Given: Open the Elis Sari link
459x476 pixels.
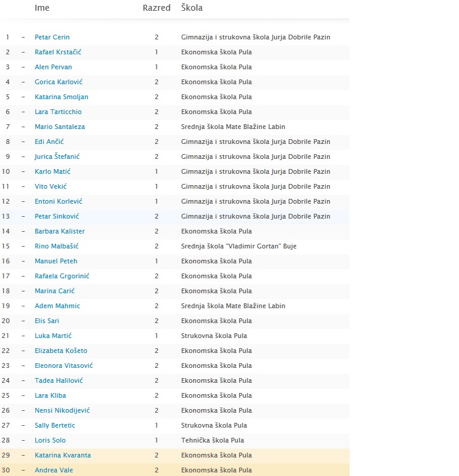Looking at the screenshot, I should pyautogui.click(x=47, y=321).
